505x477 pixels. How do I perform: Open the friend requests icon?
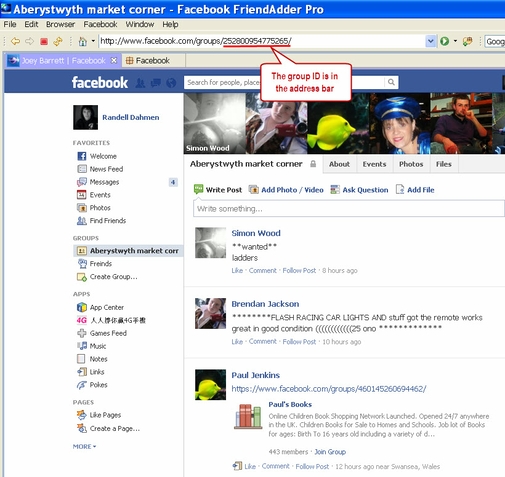(140, 83)
